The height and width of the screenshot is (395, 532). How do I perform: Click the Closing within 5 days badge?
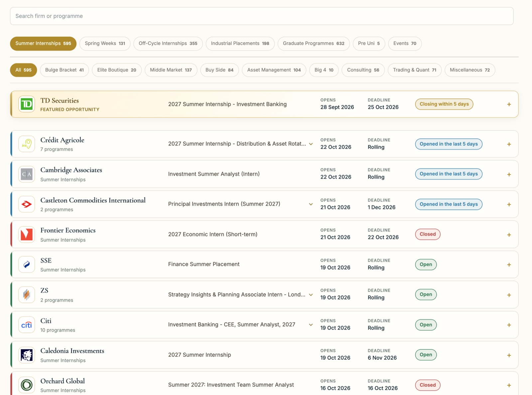click(444, 104)
